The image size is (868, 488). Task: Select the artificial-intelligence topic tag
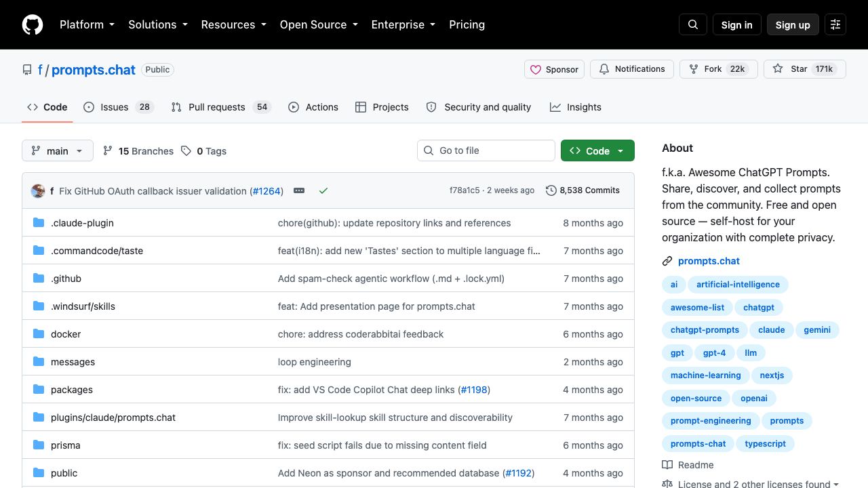[738, 285]
